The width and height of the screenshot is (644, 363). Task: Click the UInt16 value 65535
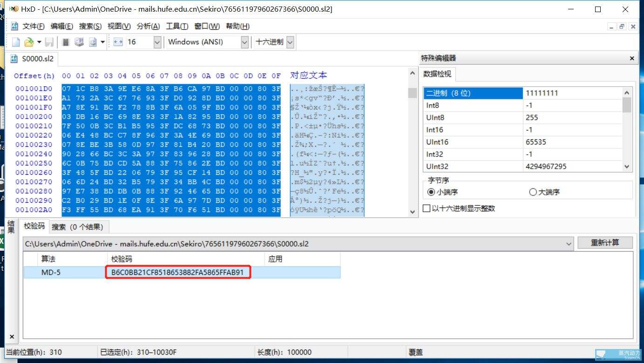pyautogui.click(x=536, y=142)
